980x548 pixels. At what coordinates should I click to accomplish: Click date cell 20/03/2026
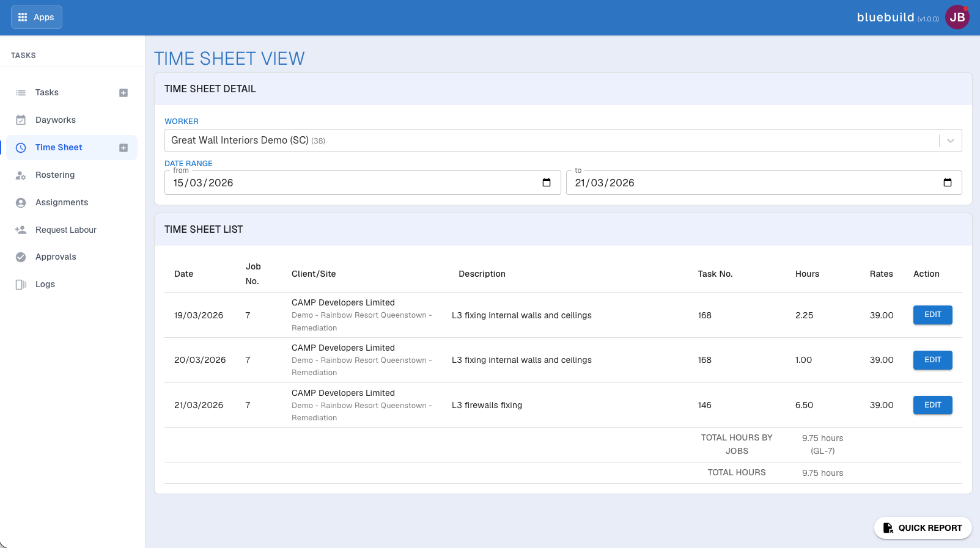200,360
